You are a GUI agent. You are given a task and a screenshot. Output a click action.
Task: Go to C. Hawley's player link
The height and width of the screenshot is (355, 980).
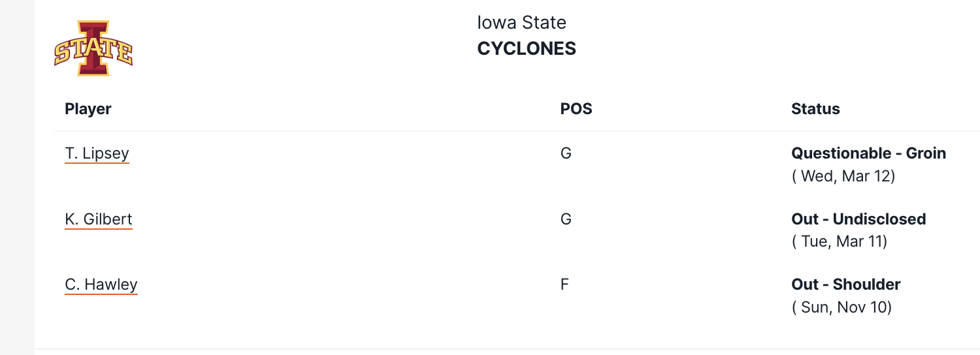click(101, 285)
